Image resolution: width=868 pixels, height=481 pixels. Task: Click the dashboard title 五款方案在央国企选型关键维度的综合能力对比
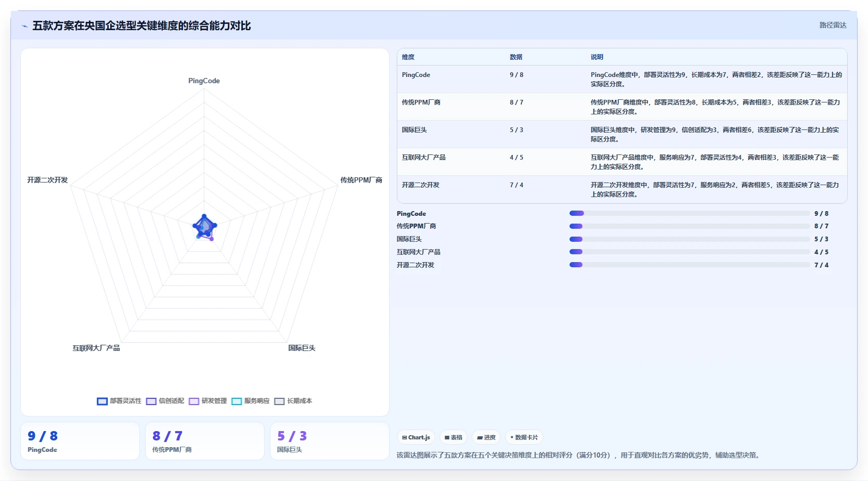141,26
